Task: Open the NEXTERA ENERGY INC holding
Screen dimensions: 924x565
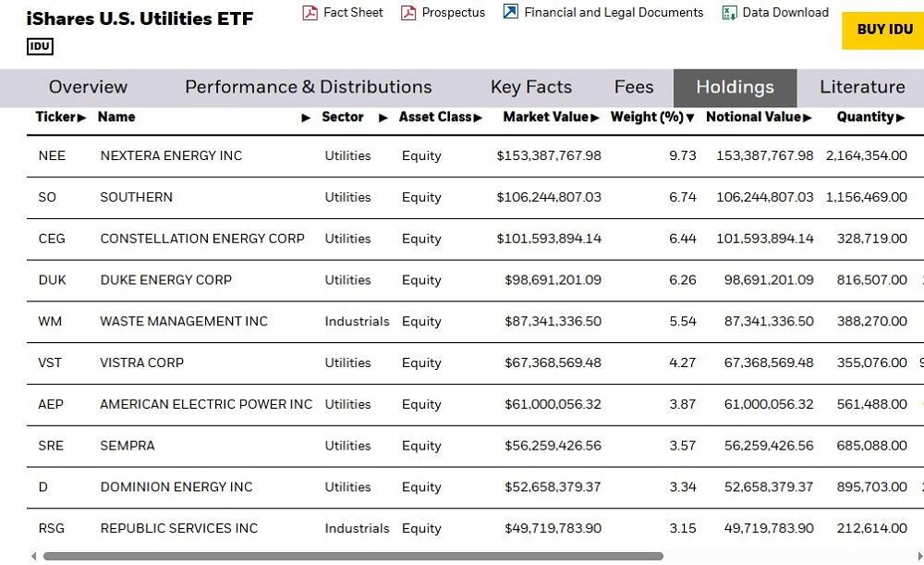Action: [169, 155]
